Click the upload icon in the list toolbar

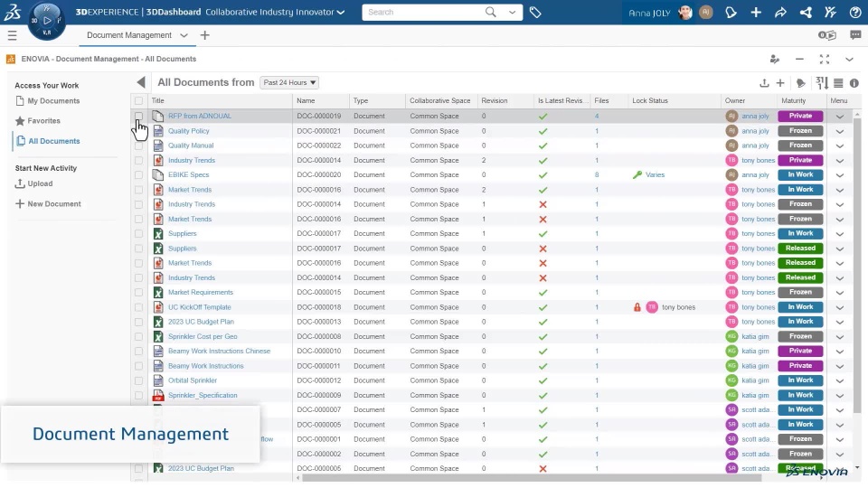click(764, 83)
